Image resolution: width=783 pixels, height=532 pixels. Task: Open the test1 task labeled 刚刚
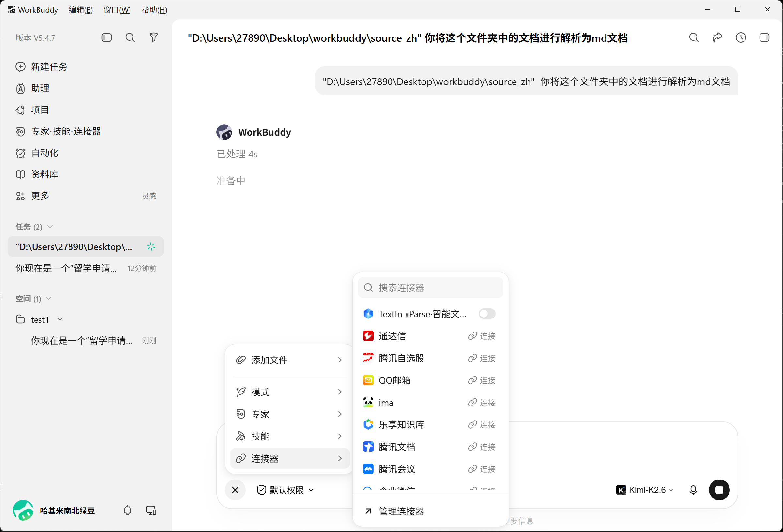click(x=85, y=341)
